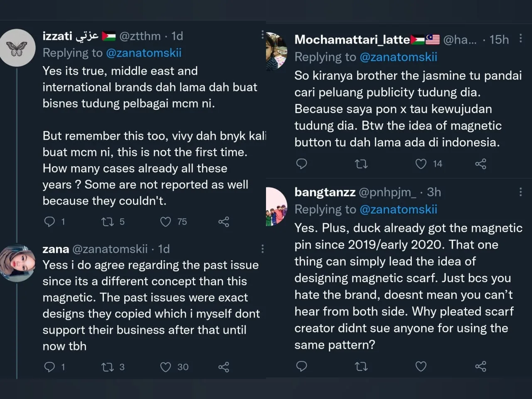The width and height of the screenshot is (532, 399).
Task: Like zana's tweet with 30 likes
Action: point(166,367)
